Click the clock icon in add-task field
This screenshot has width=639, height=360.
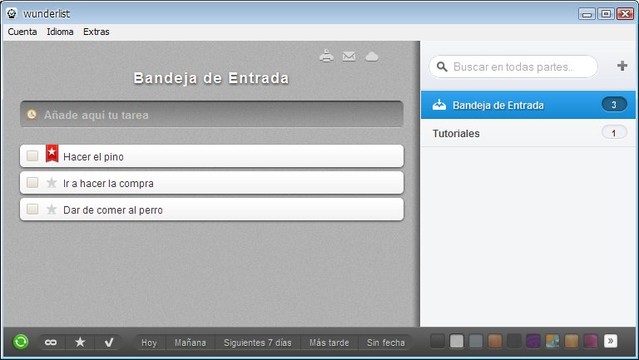(31, 114)
